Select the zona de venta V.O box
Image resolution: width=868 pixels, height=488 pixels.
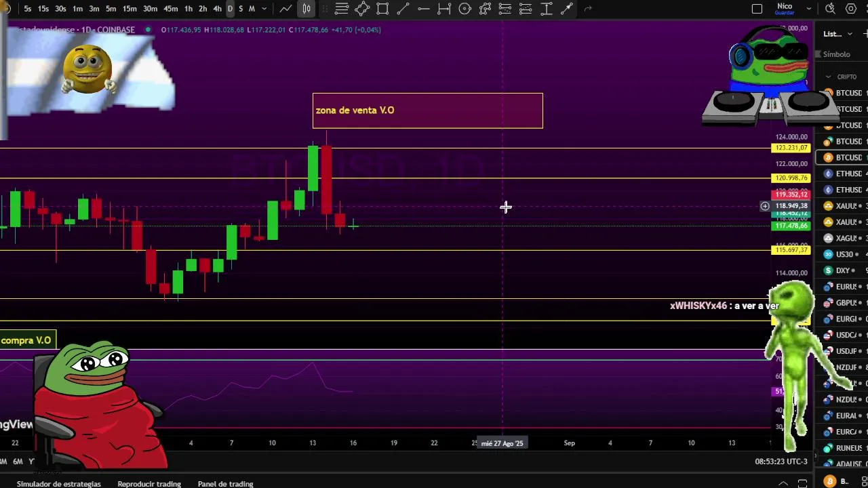428,110
